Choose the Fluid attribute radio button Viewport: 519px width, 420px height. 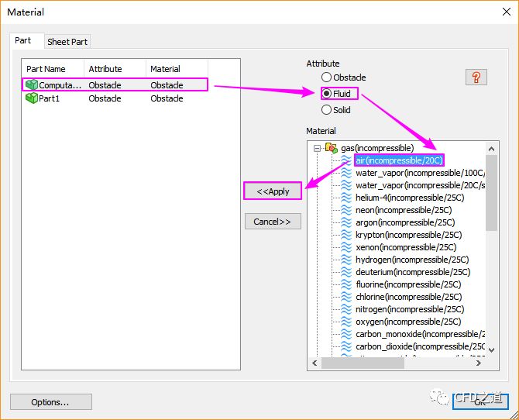coord(327,94)
